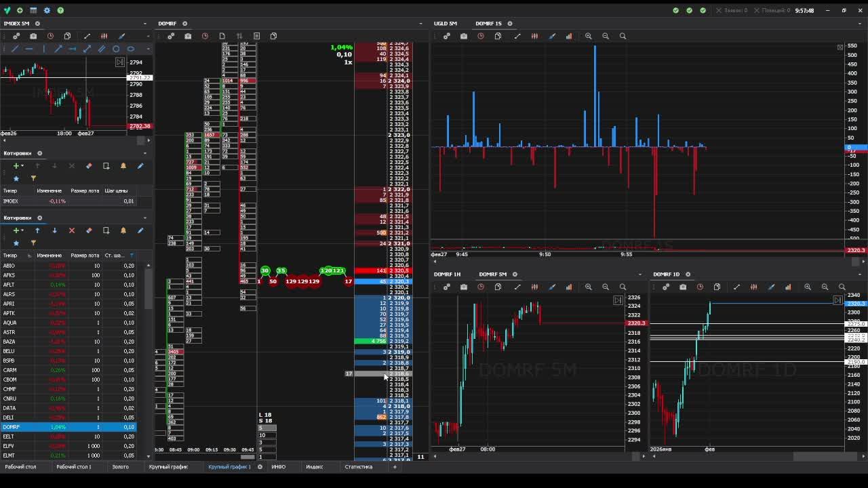Click candlestick chart type icon in IMOEX 5M toolbar

click(104, 36)
